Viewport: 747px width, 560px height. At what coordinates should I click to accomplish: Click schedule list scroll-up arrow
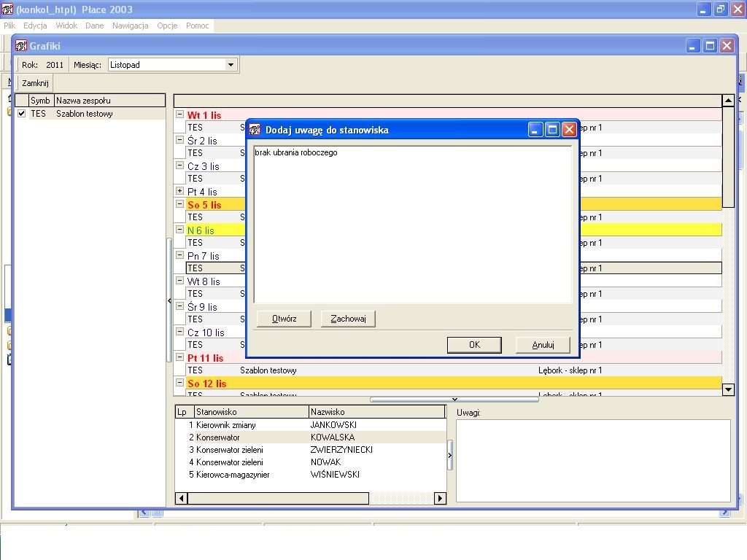(x=728, y=101)
